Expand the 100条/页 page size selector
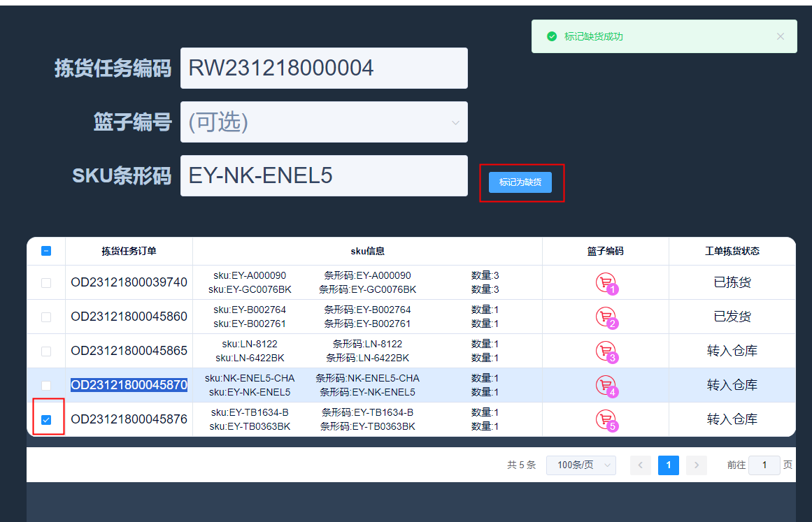 [581, 465]
